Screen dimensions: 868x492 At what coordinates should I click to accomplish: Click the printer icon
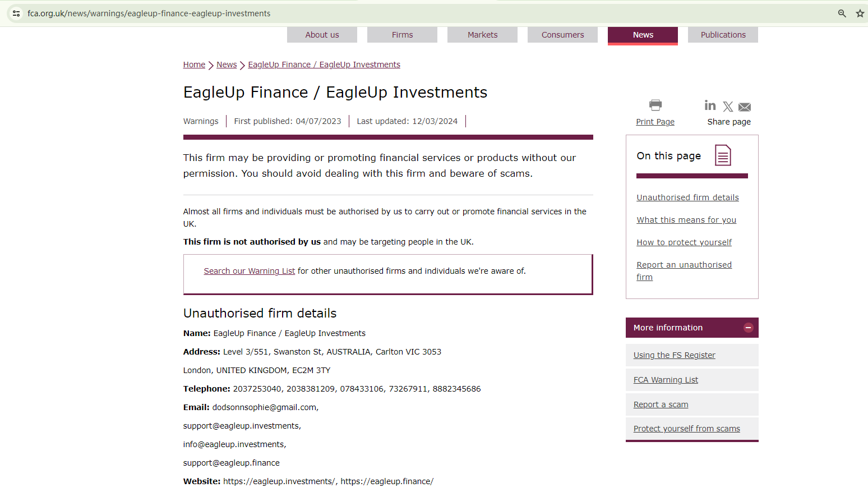(655, 105)
